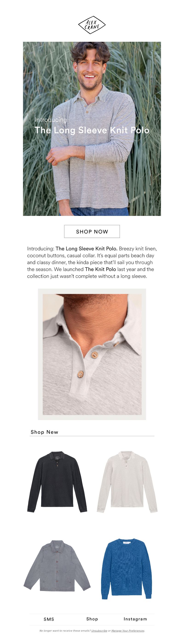The height and width of the screenshot is (644, 184).
Task: Go to the SMS footer link
Action: [x=49, y=619]
